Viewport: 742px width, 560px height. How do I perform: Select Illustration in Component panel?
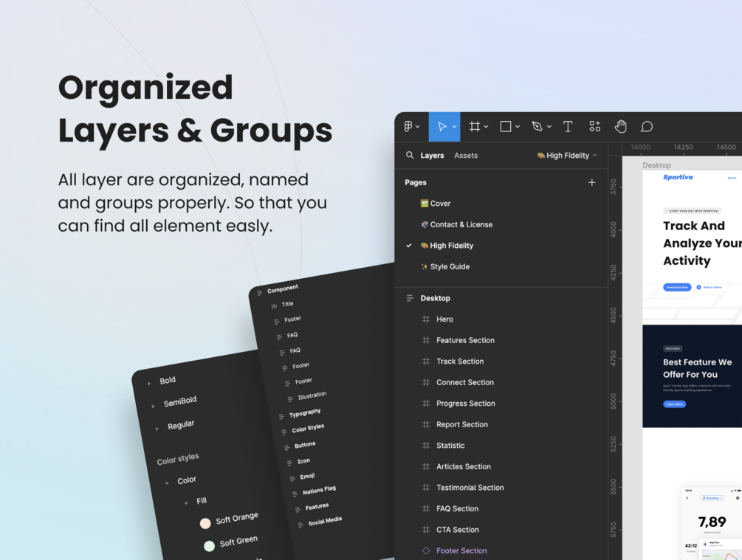click(312, 395)
